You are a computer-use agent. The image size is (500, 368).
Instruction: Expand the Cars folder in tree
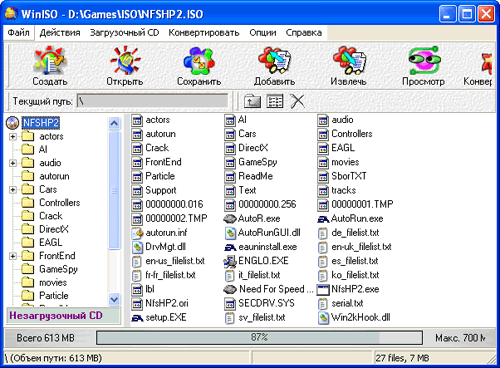click(13, 190)
